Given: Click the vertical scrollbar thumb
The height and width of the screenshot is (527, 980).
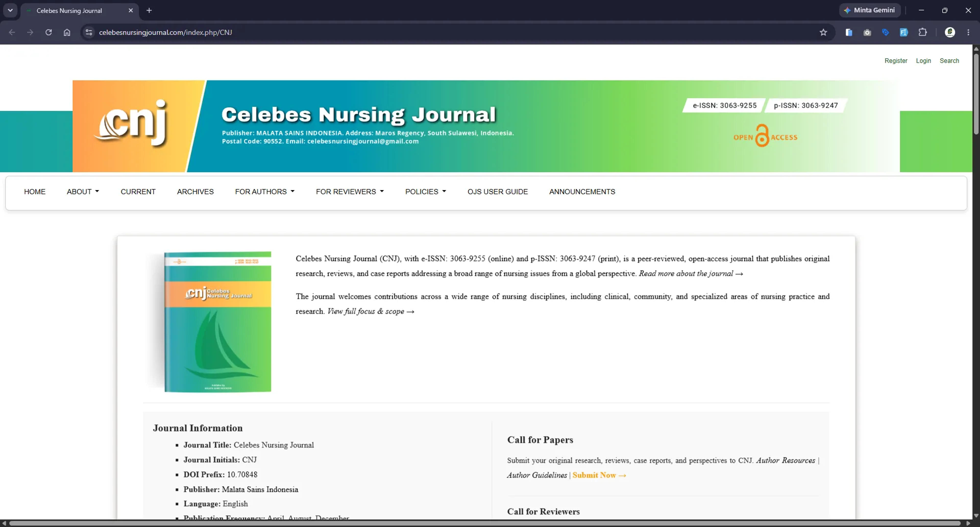Looking at the screenshot, I should coord(976,94).
